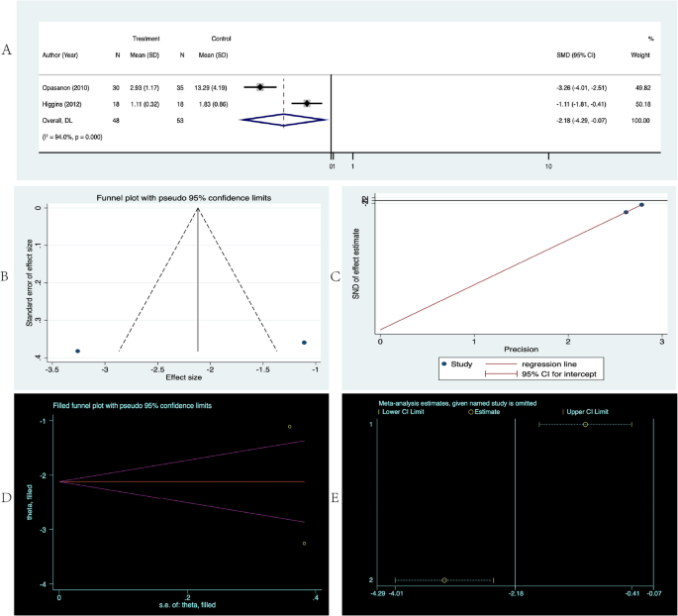Click the 'Precision' axis label in panel C
This screenshot has height=616, width=678.
tap(521, 349)
